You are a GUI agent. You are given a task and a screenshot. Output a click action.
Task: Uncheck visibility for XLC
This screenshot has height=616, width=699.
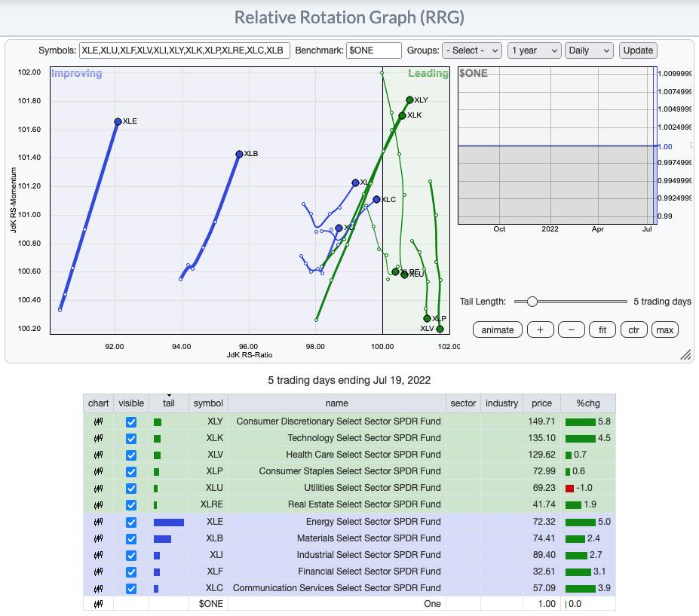point(131,588)
